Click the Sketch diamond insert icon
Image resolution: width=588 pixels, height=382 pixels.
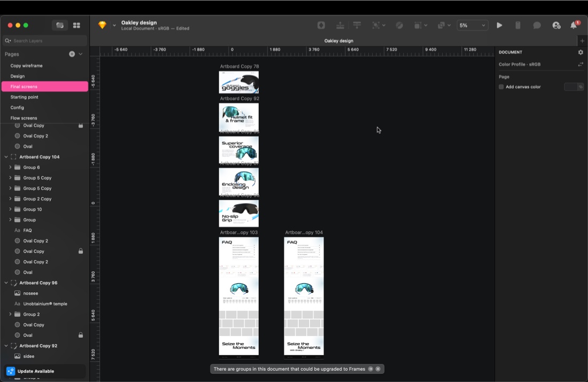102,26
